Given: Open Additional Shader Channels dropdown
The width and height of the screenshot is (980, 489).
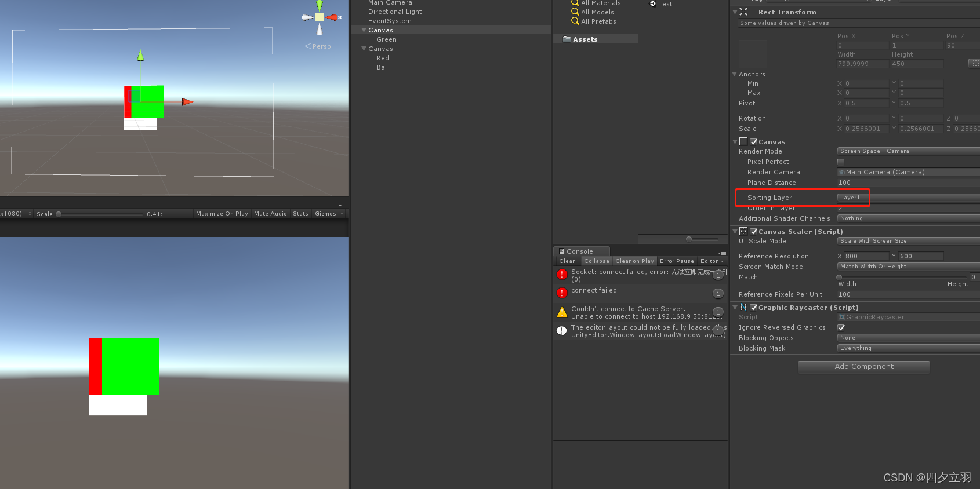Looking at the screenshot, I should 909,218.
